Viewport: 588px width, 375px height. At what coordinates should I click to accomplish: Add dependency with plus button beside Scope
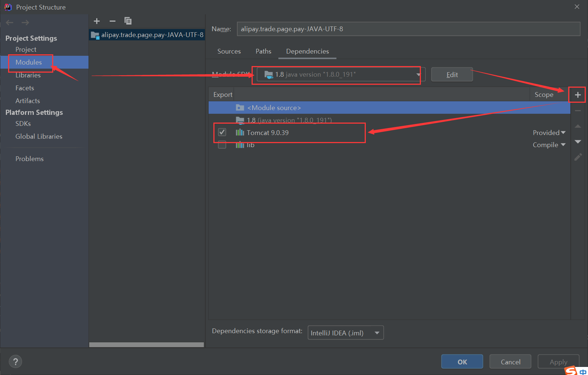(x=578, y=95)
